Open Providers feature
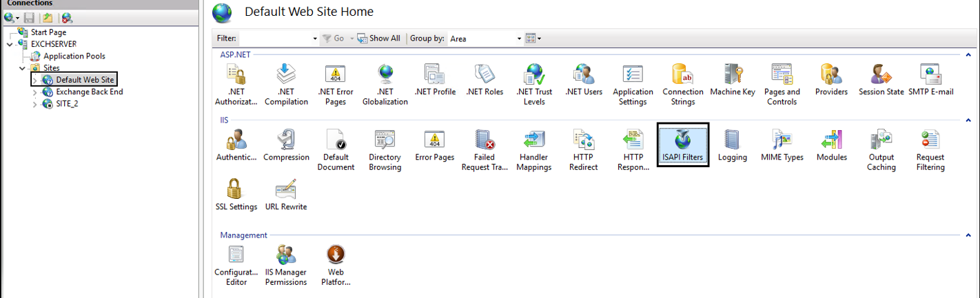The height and width of the screenshot is (298, 980). point(831,80)
